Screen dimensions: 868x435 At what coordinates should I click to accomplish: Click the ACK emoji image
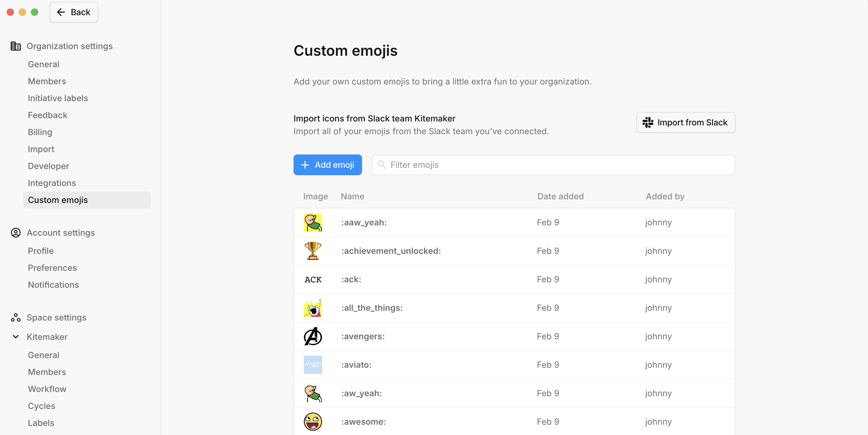click(313, 280)
